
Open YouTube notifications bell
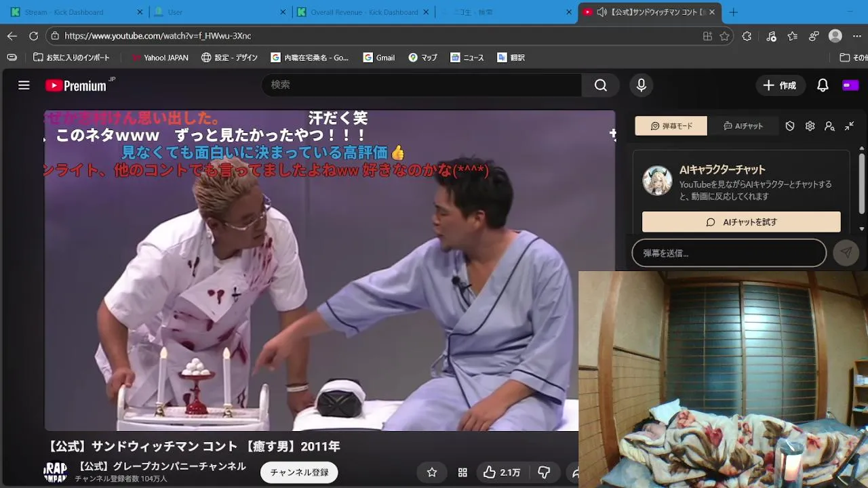click(823, 85)
